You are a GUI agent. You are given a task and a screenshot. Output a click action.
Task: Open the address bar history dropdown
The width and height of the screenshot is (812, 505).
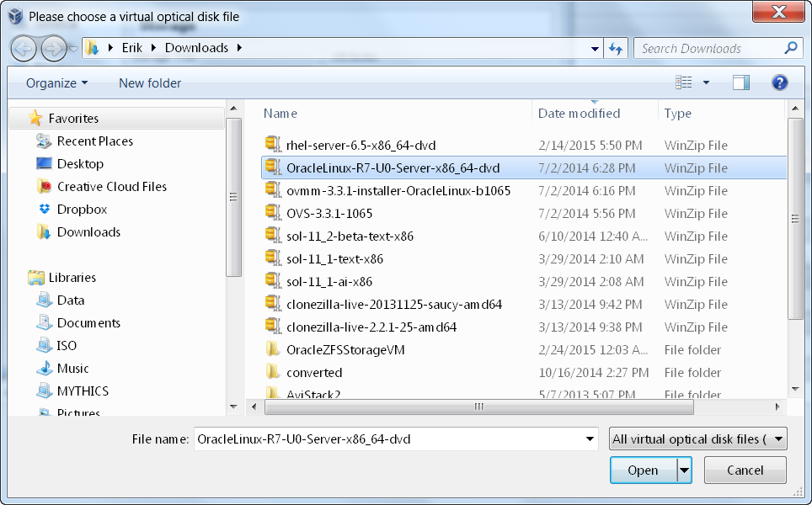(595, 49)
